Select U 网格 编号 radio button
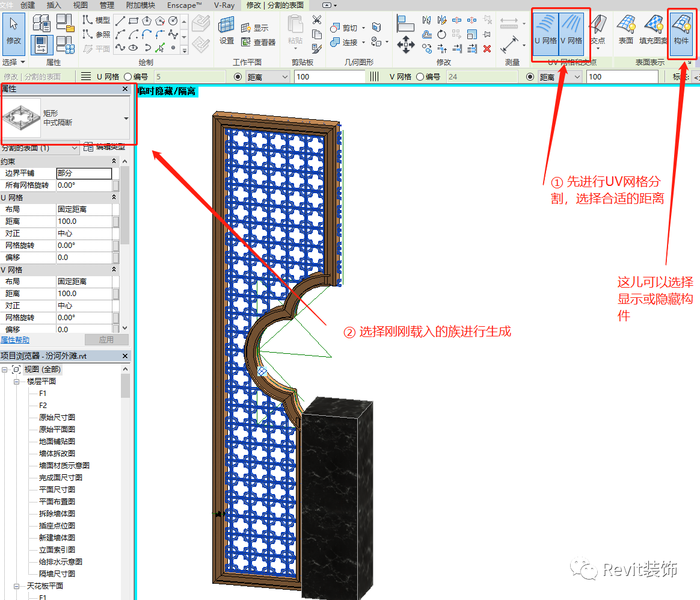The height and width of the screenshot is (600, 700). click(x=127, y=77)
